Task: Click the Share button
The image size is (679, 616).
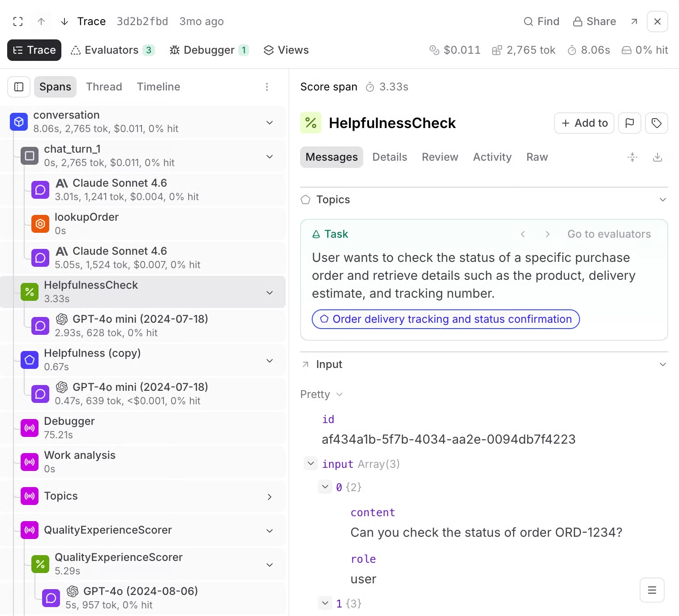Action: click(595, 21)
